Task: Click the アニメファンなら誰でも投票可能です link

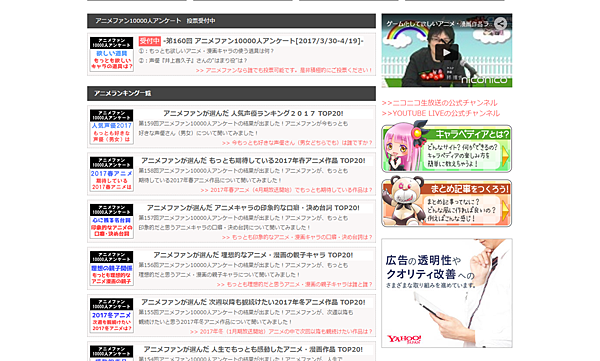Action: 284,70
